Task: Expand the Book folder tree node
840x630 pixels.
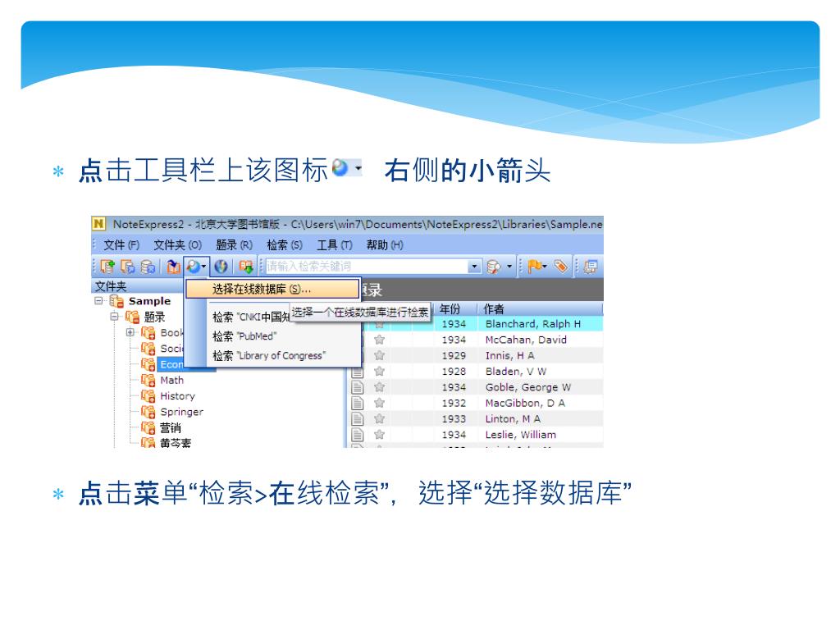Action: tap(130, 332)
